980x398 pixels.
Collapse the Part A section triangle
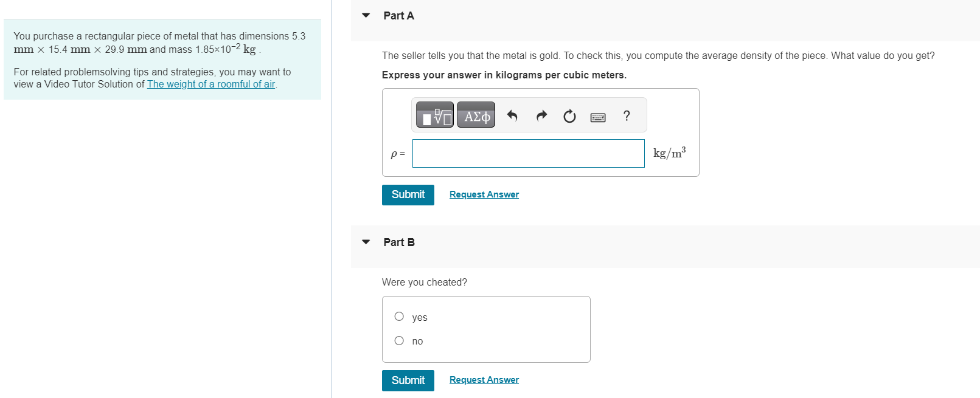[366, 15]
